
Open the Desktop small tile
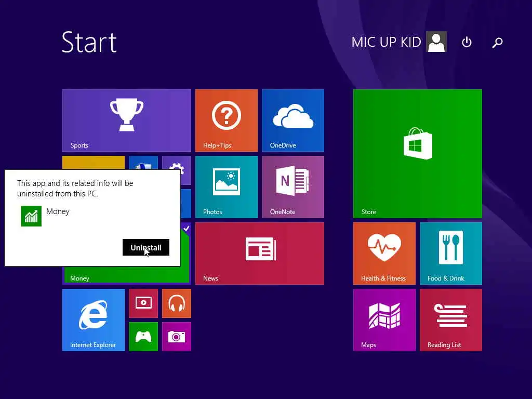[143, 163]
